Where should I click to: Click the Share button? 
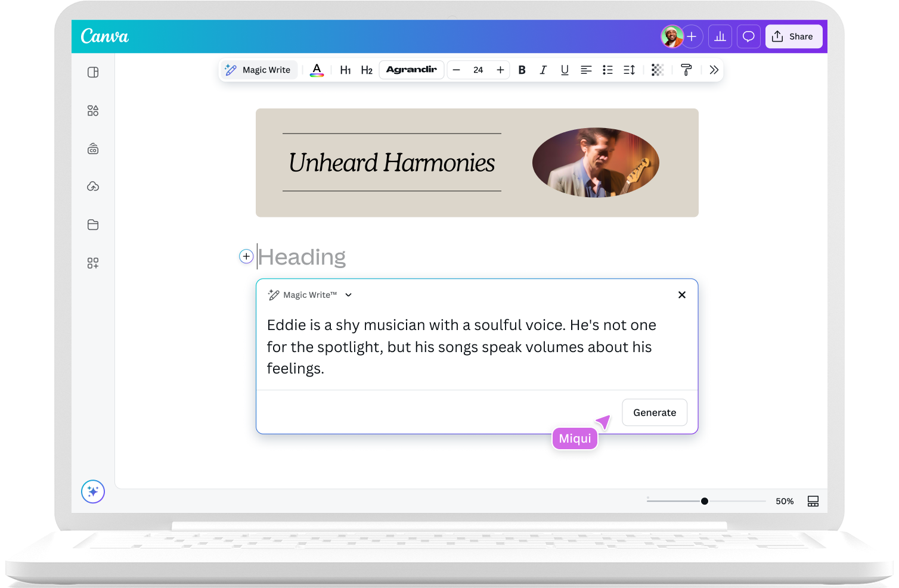click(793, 36)
